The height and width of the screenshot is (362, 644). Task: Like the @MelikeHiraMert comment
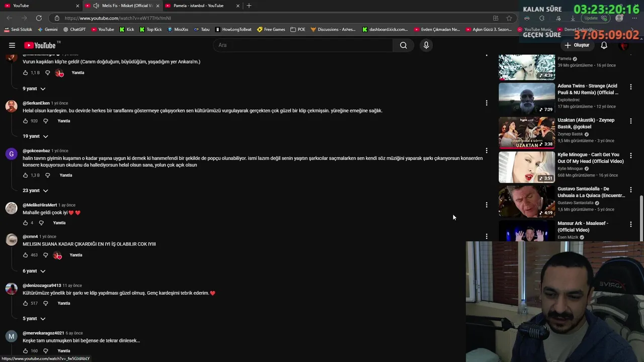25,223
